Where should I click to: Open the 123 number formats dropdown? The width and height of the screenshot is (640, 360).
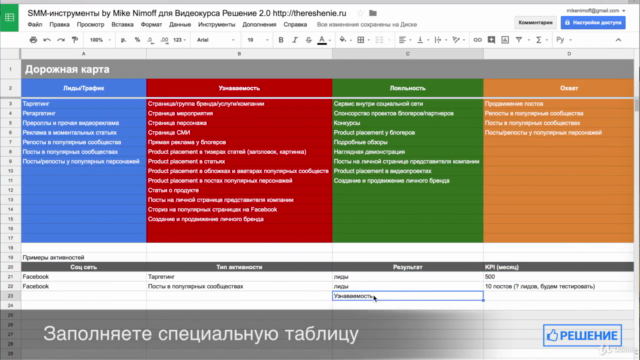pos(180,40)
